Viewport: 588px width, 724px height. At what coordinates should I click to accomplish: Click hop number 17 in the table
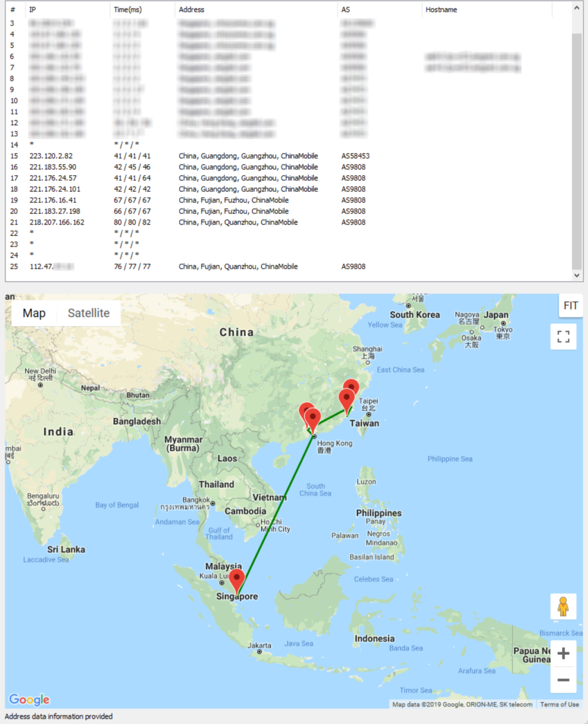14,178
